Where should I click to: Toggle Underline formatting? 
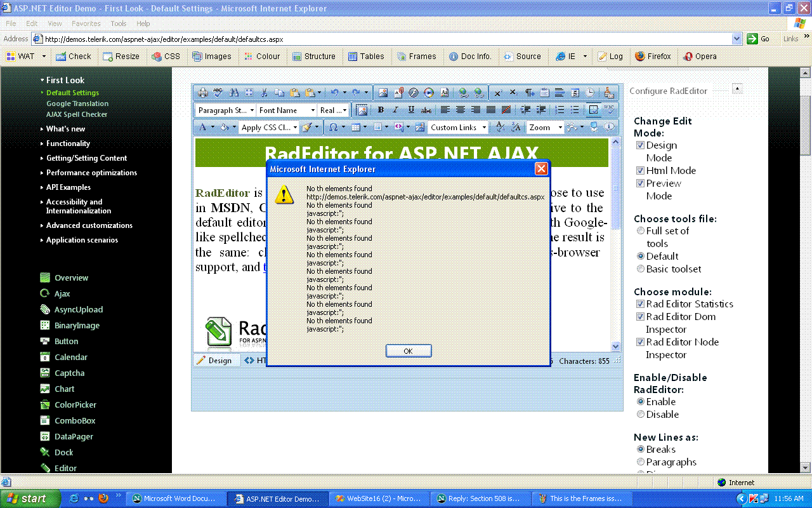[x=411, y=110]
